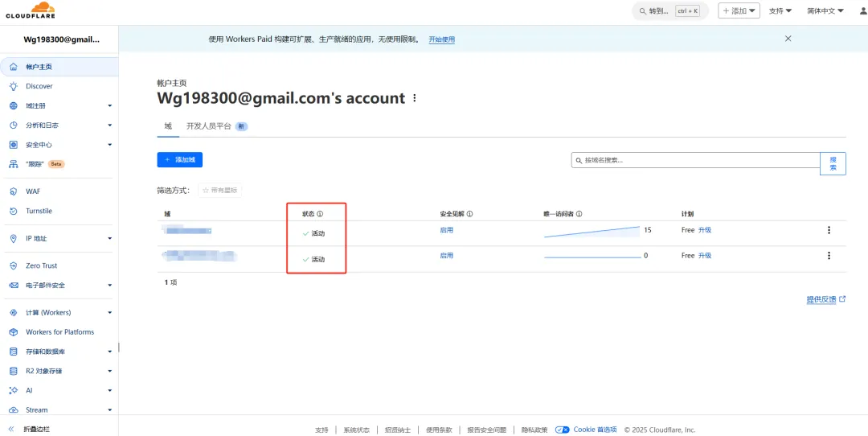868x436 pixels.
Task: Open Turnstile in the sidebar
Action: click(x=39, y=211)
